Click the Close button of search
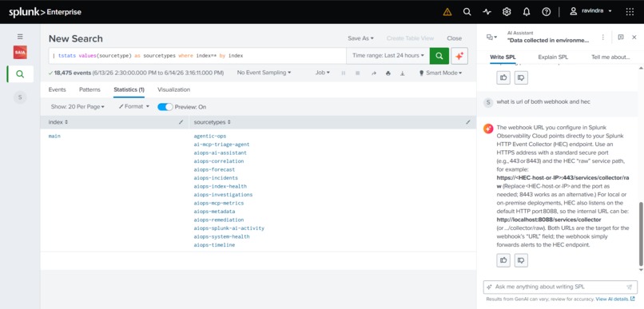 455,38
